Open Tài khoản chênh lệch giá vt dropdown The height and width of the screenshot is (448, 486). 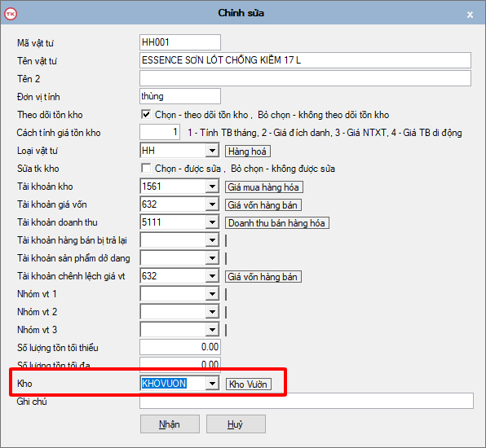(212, 276)
